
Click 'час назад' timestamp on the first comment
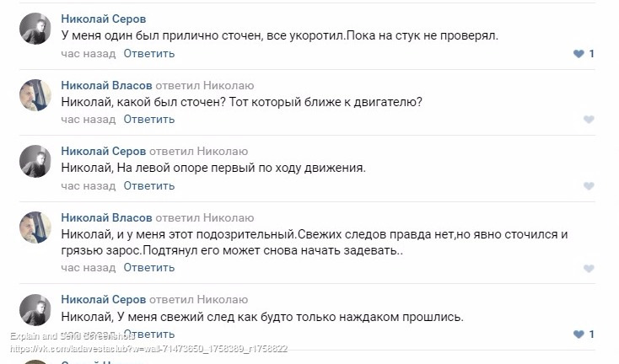[88, 54]
